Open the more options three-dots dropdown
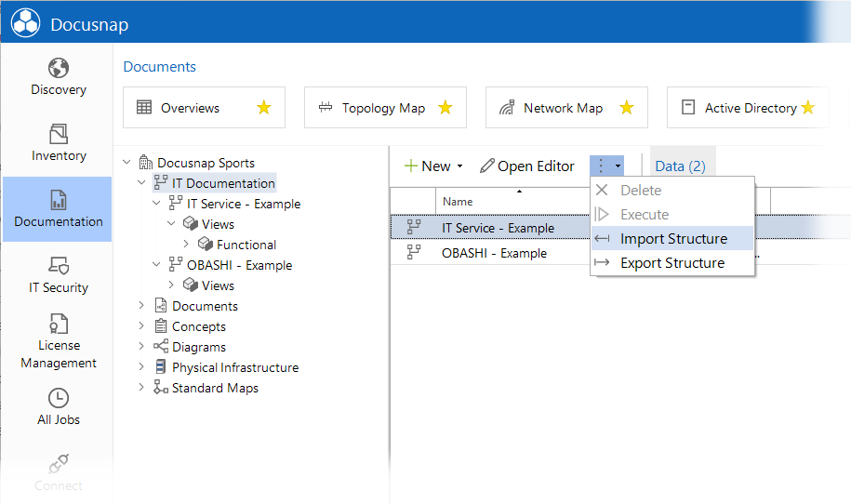This screenshot has width=851, height=504. click(x=606, y=166)
